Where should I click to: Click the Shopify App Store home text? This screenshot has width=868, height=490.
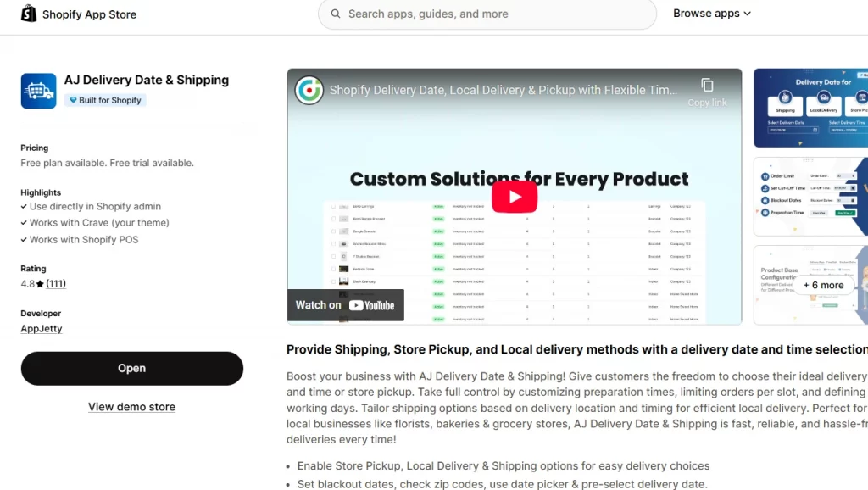(89, 14)
